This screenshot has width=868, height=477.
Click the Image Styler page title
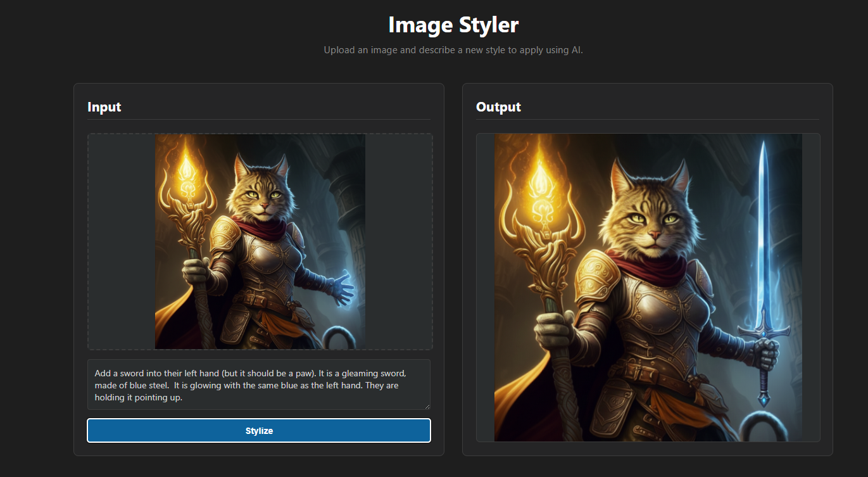pyautogui.click(x=453, y=25)
